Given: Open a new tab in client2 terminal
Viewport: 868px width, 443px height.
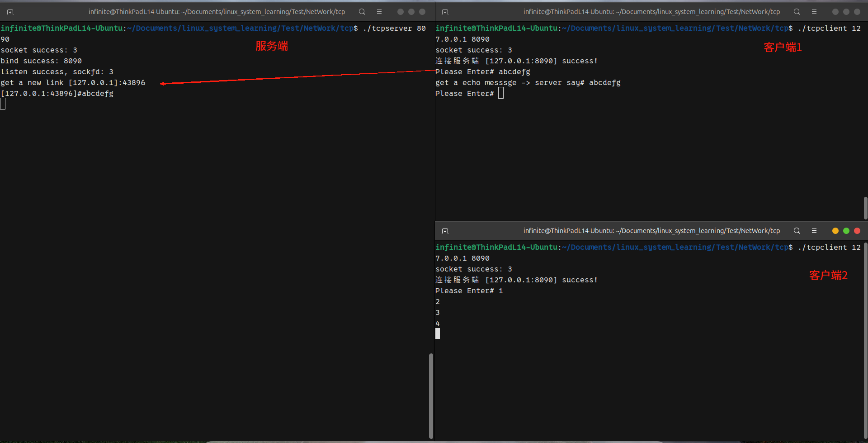Looking at the screenshot, I should [x=445, y=230].
